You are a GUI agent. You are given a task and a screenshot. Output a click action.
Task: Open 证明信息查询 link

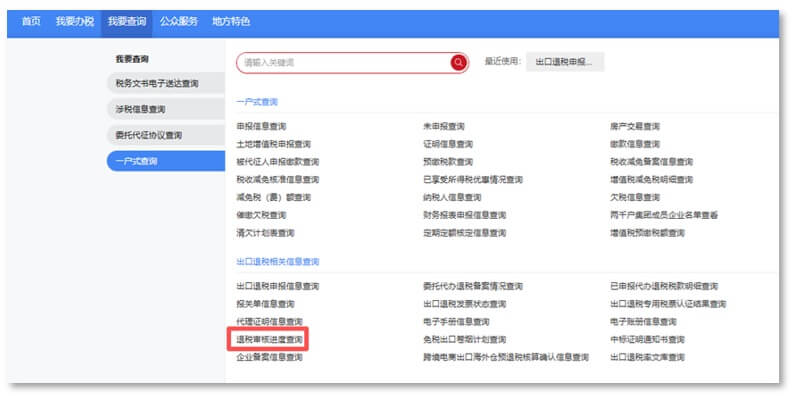(x=448, y=144)
